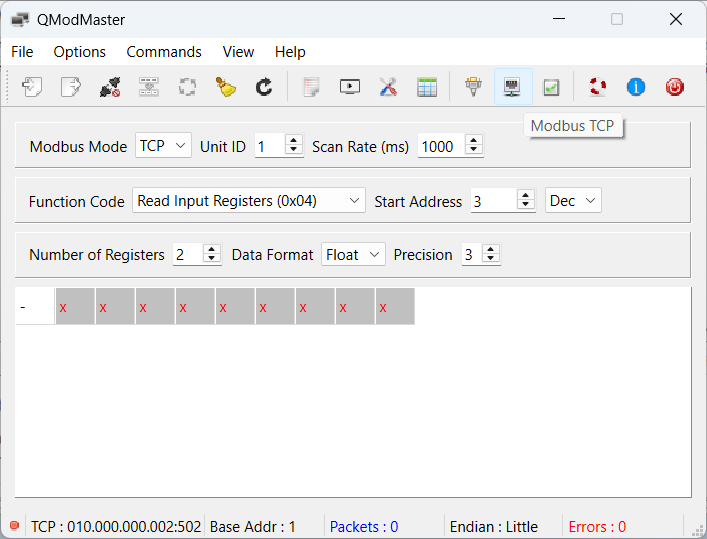Image resolution: width=707 pixels, height=539 pixels.
Task: Click the Precision value field
Action: [472, 254]
